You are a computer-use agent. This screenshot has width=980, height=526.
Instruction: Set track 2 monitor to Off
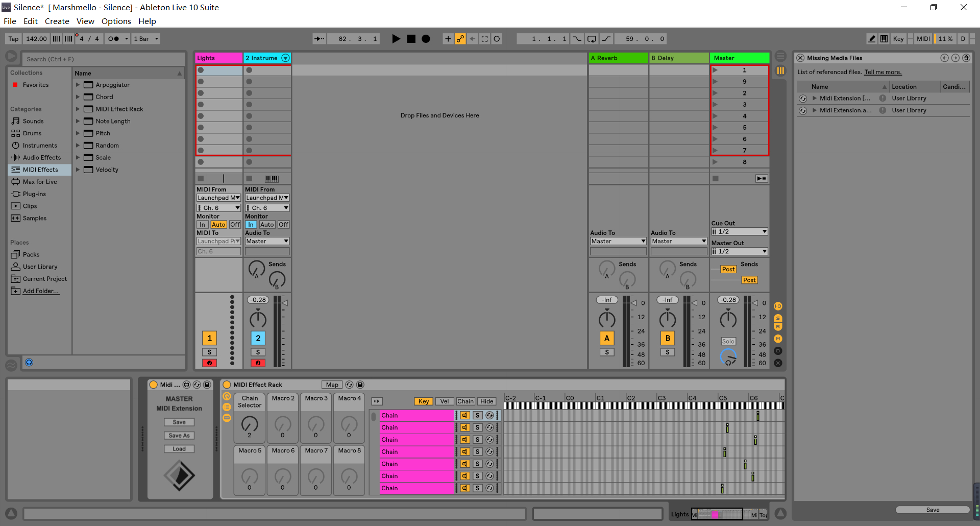(284, 225)
